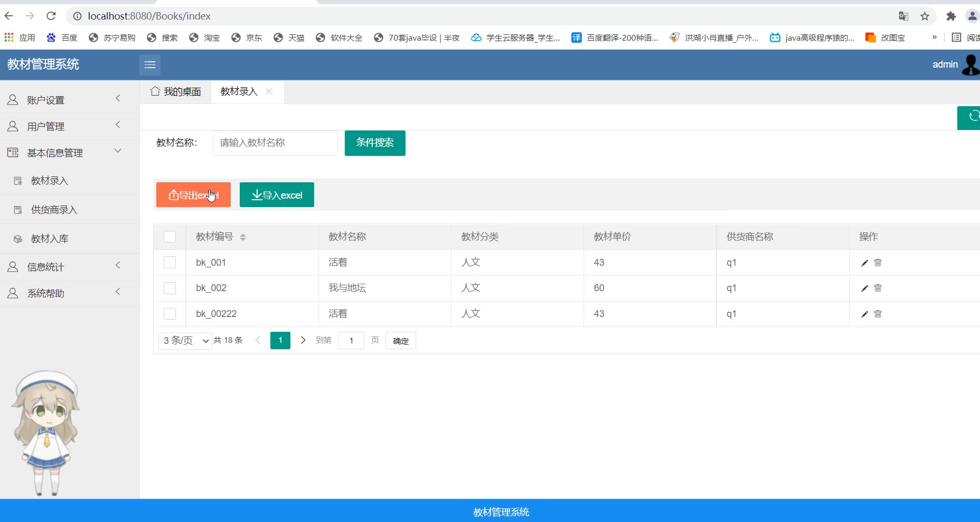Click the 教材管理系统 header title
Viewport: 980px width, 522px height.
(x=43, y=64)
